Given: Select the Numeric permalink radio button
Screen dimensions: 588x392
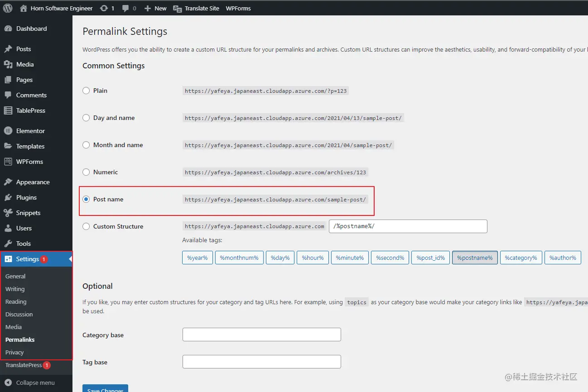Looking at the screenshot, I should pos(86,172).
